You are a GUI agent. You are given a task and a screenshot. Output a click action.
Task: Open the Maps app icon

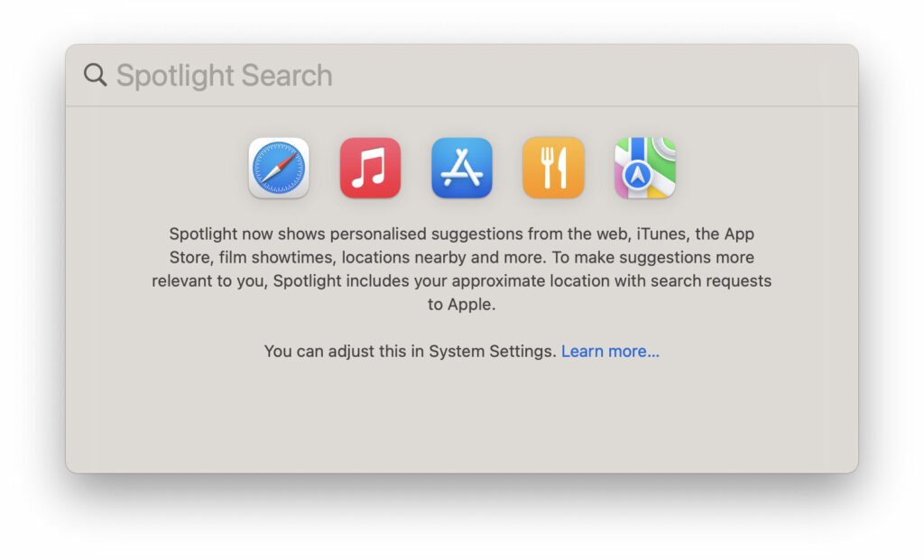pyautogui.click(x=644, y=169)
